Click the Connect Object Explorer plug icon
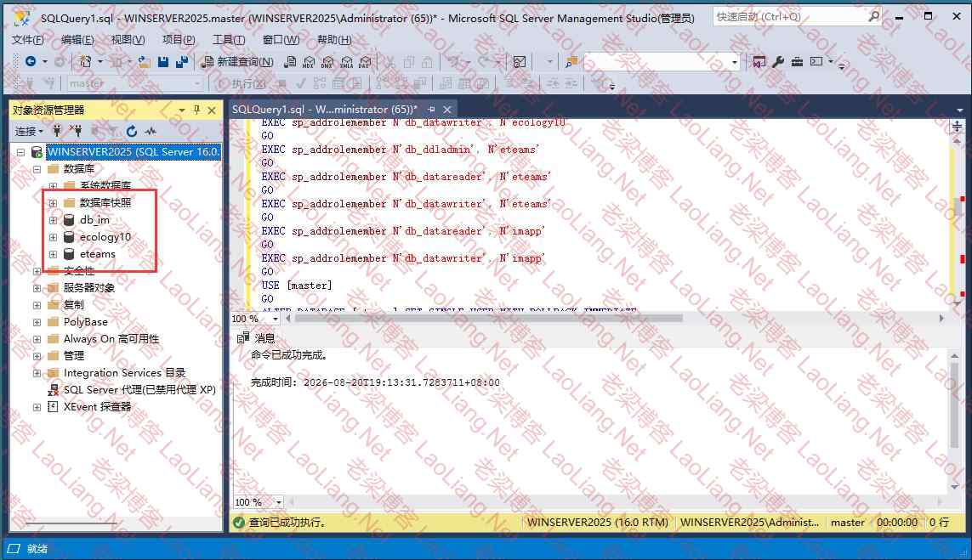Screen dimensions: 972x560 point(57,131)
